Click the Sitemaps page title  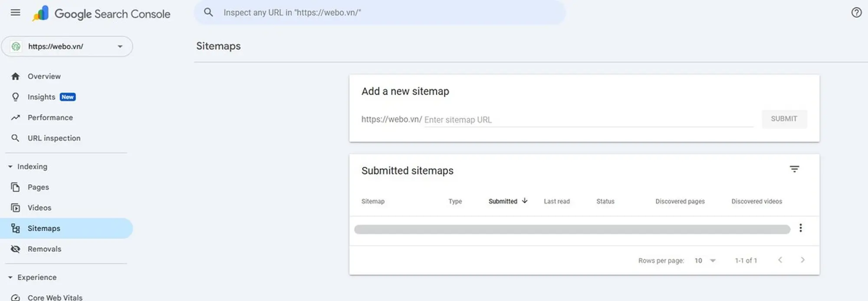tap(218, 46)
